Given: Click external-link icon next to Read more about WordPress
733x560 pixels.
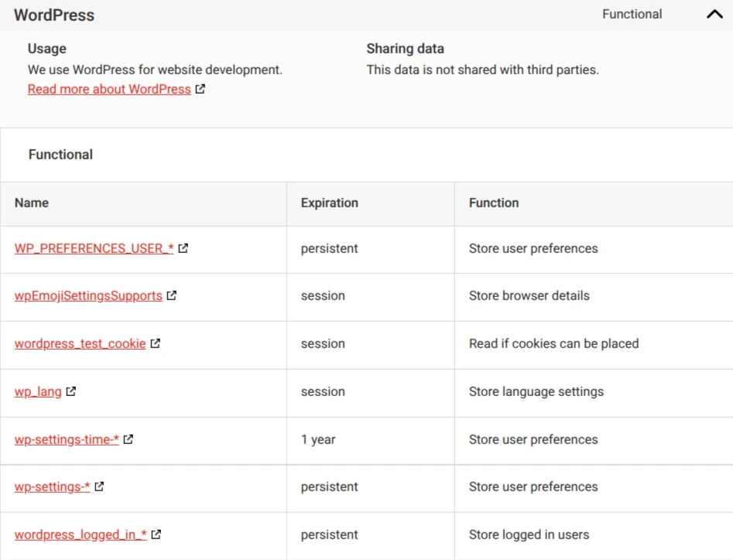Looking at the screenshot, I should pos(200,89).
